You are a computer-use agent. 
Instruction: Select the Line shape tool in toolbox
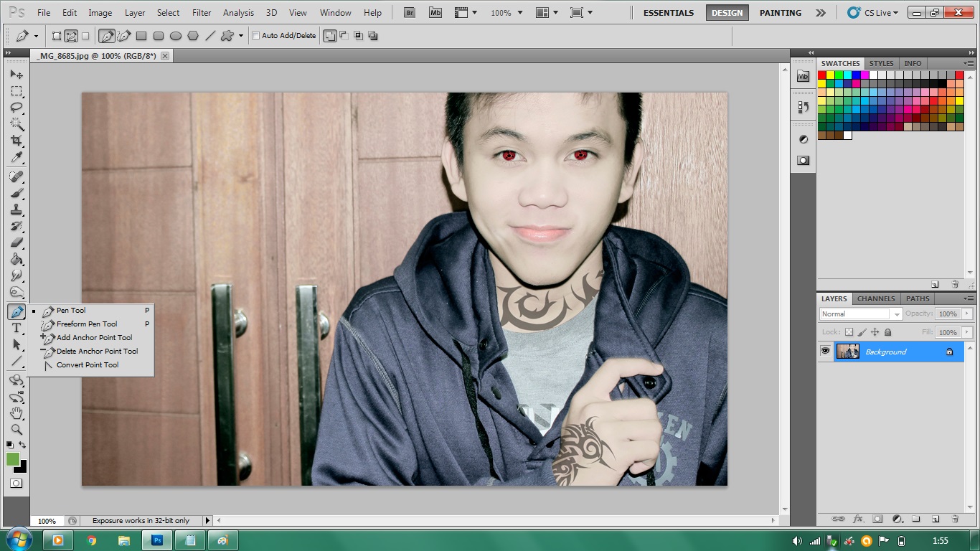click(x=16, y=361)
